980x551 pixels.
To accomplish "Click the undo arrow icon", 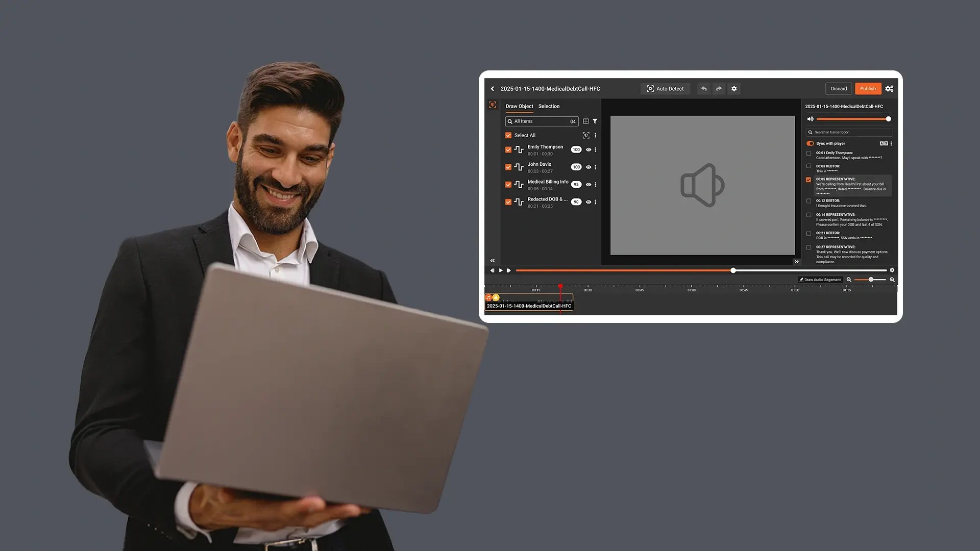I will pyautogui.click(x=704, y=89).
